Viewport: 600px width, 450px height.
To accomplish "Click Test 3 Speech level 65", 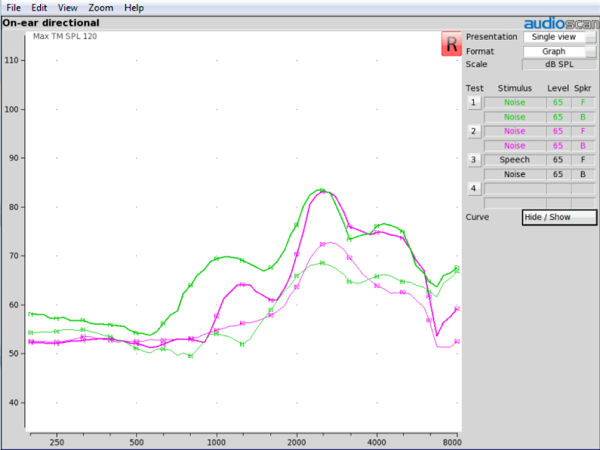I will coord(558,160).
